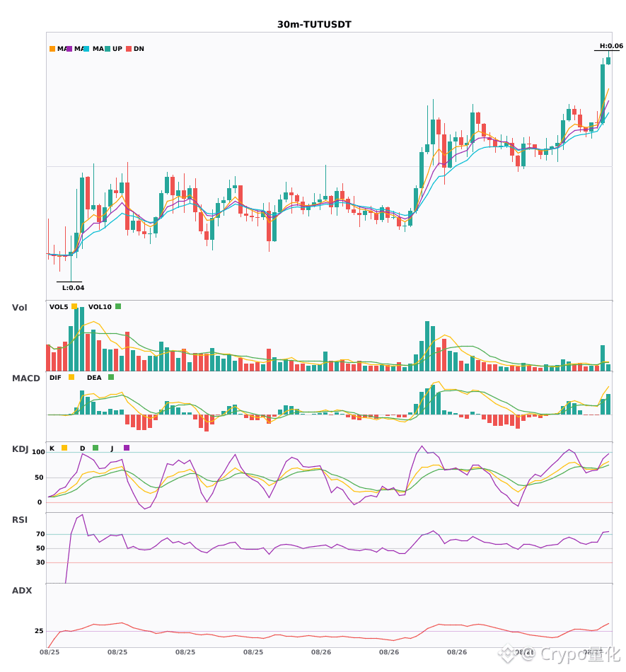The width and height of the screenshot is (626, 672).
Task: Click the DEA legend text
Action: click(x=94, y=378)
